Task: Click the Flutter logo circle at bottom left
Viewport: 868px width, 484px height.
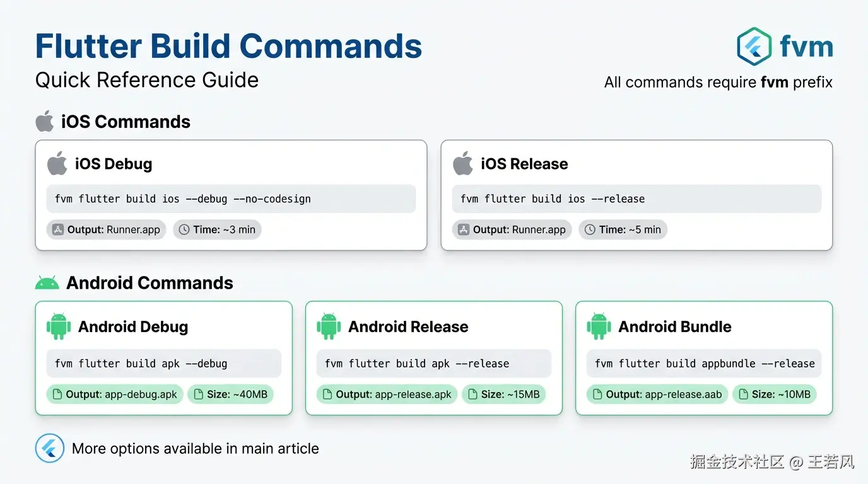Action: [50, 449]
